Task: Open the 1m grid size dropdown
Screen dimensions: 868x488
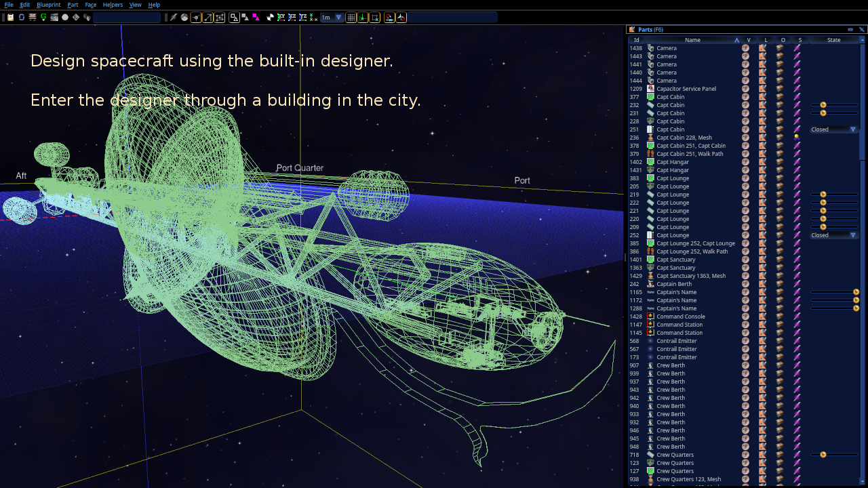Action: click(338, 18)
